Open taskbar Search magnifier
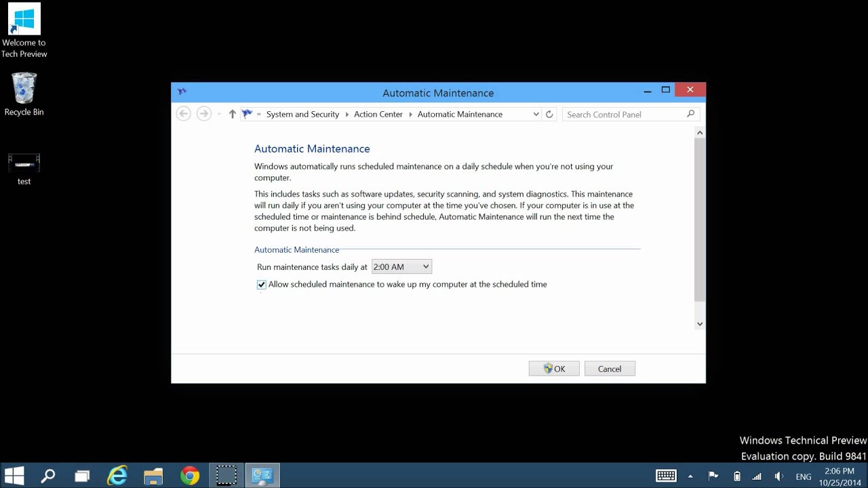868x488 pixels. click(x=48, y=476)
